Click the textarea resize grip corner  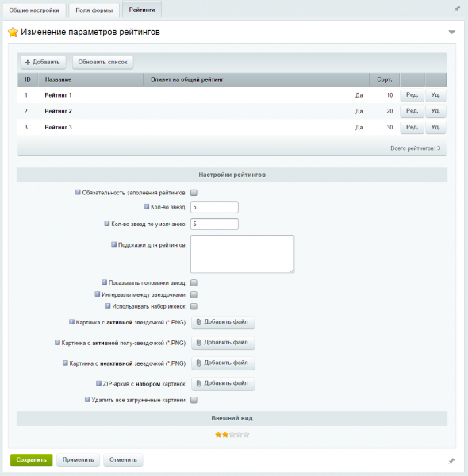[x=292, y=271]
